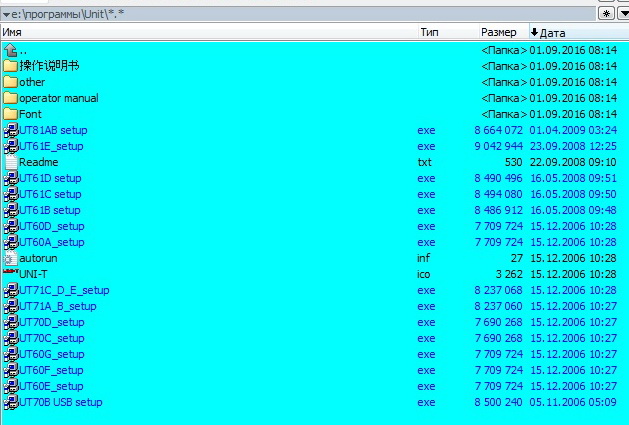The width and height of the screenshot is (629, 425).
Task: Click the Readme text file icon
Action: [x=11, y=162]
